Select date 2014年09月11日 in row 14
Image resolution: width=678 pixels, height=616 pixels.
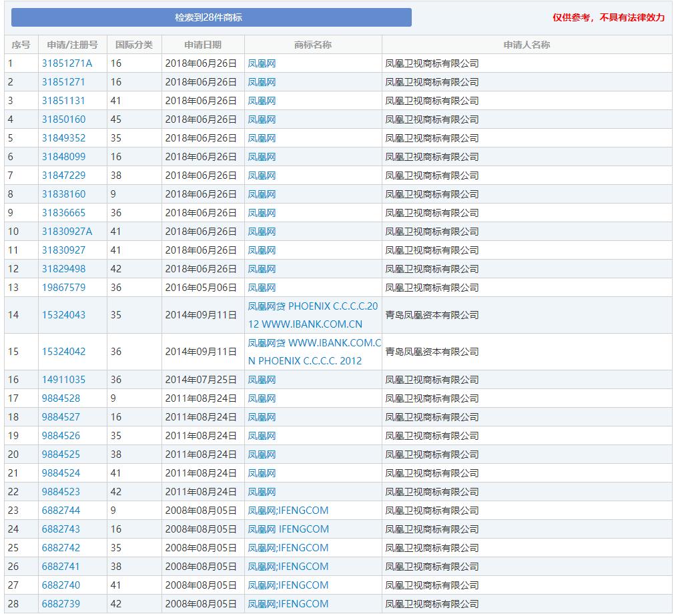pyautogui.click(x=201, y=315)
